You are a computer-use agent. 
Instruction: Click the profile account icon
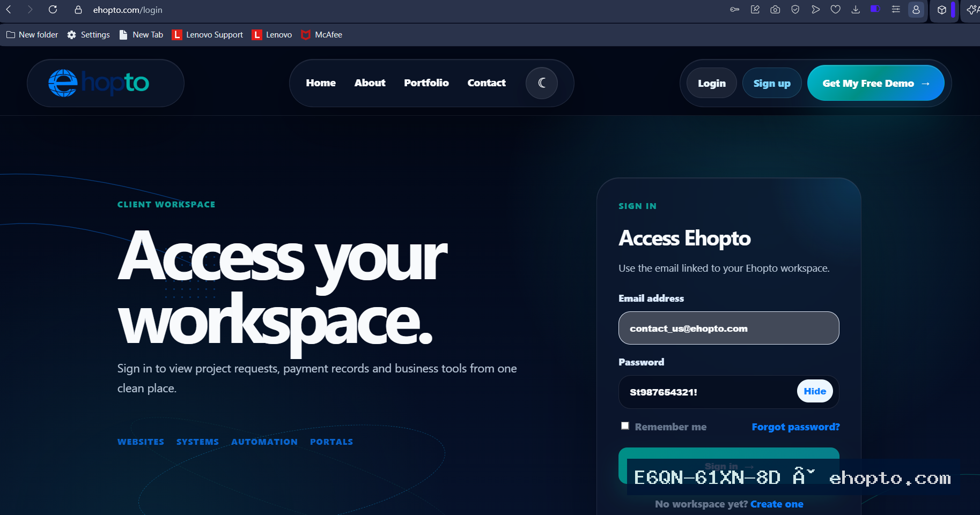916,10
